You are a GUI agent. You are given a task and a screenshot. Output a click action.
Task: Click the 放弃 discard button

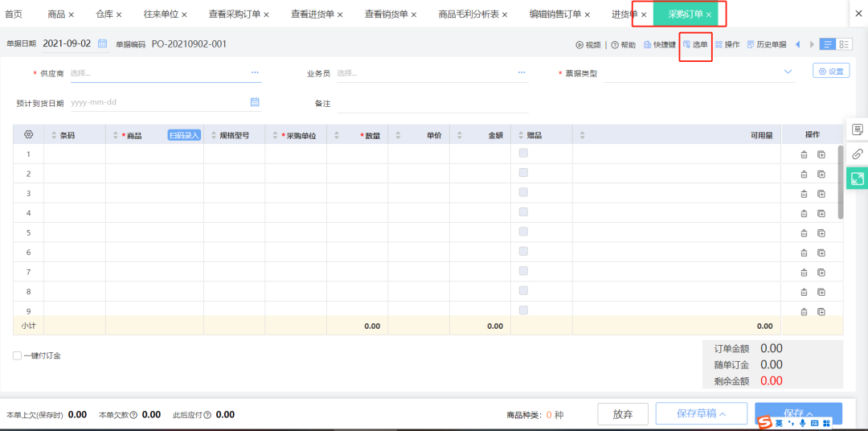tap(623, 414)
